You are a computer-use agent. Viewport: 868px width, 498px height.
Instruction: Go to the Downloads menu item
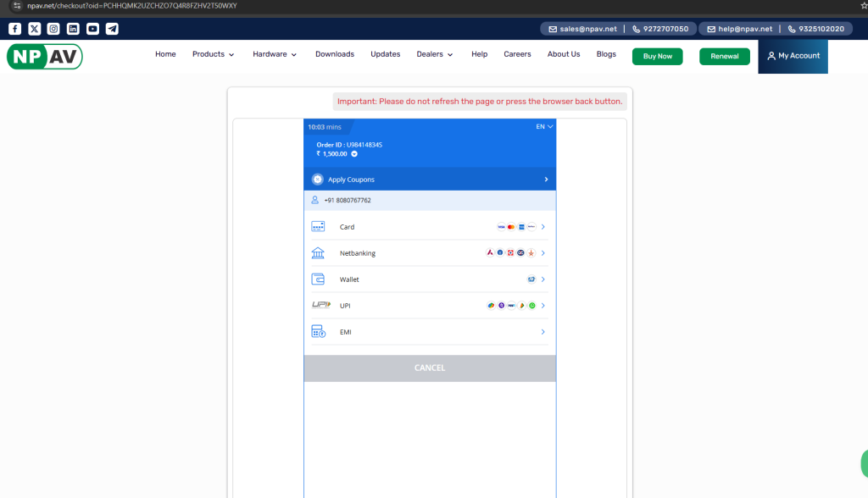click(x=335, y=54)
